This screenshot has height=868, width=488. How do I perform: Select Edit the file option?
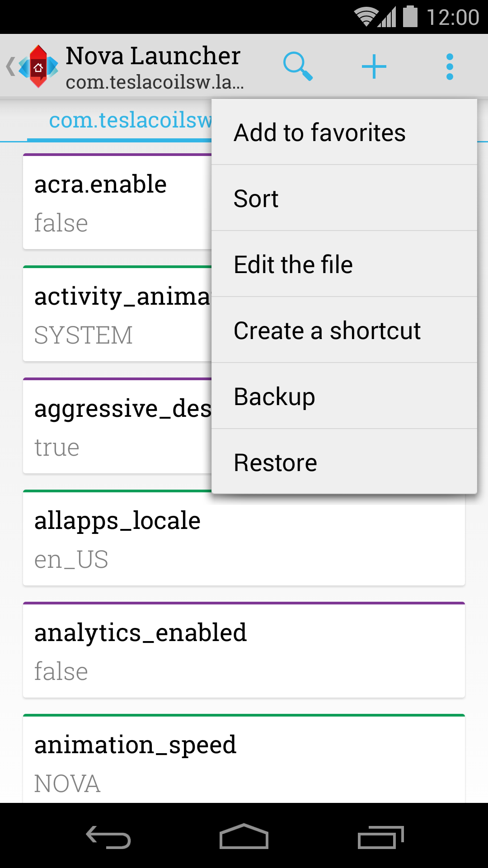click(x=344, y=264)
